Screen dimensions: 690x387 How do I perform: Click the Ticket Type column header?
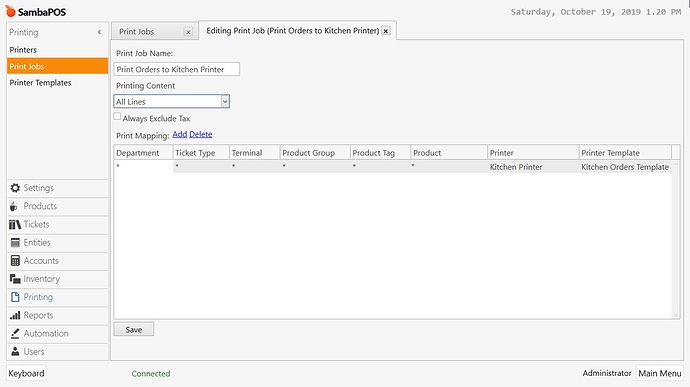tap(201, 153)
